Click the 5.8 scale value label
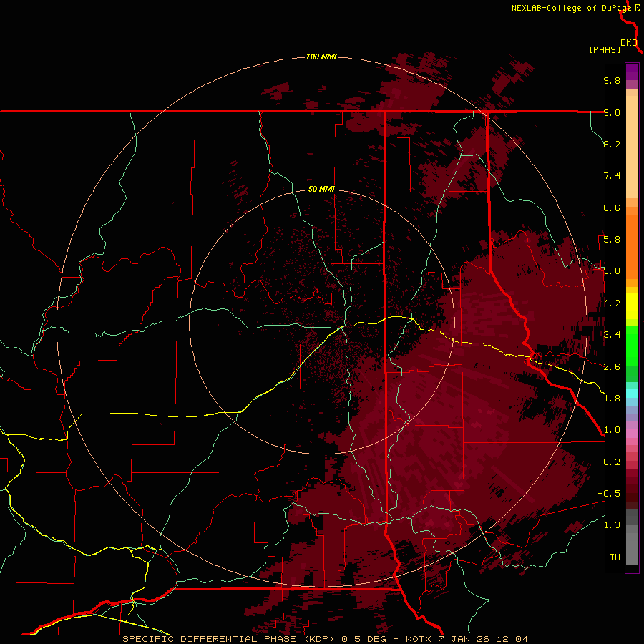 coord(612,240)
